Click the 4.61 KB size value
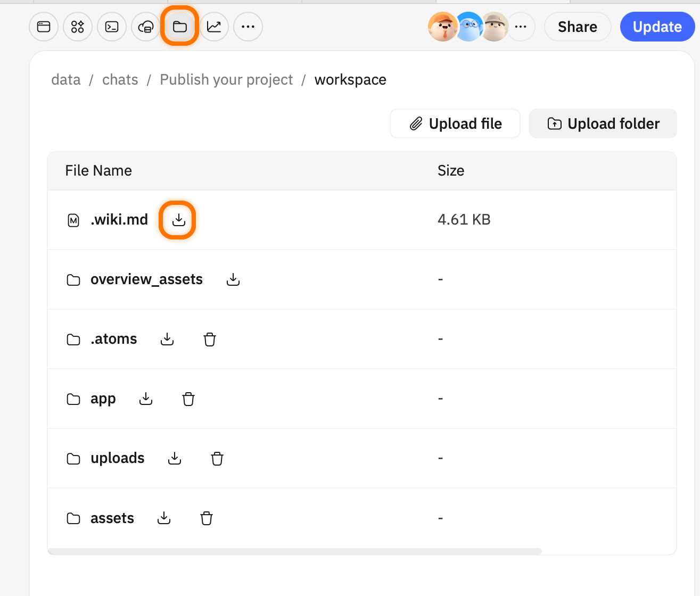This screenshot has height=596, width=700. pyautogui.click(x=464, y=220)
